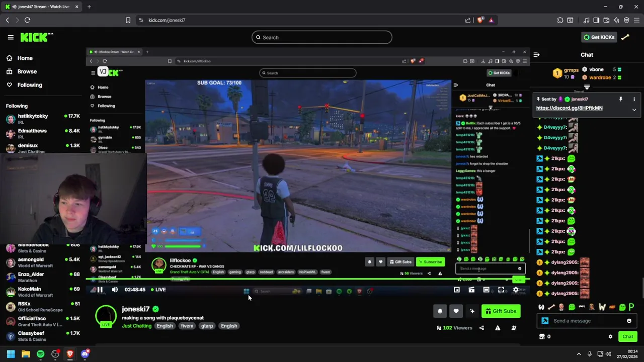Open OfficialTaco channel in the sidebar

coord(43,321)
